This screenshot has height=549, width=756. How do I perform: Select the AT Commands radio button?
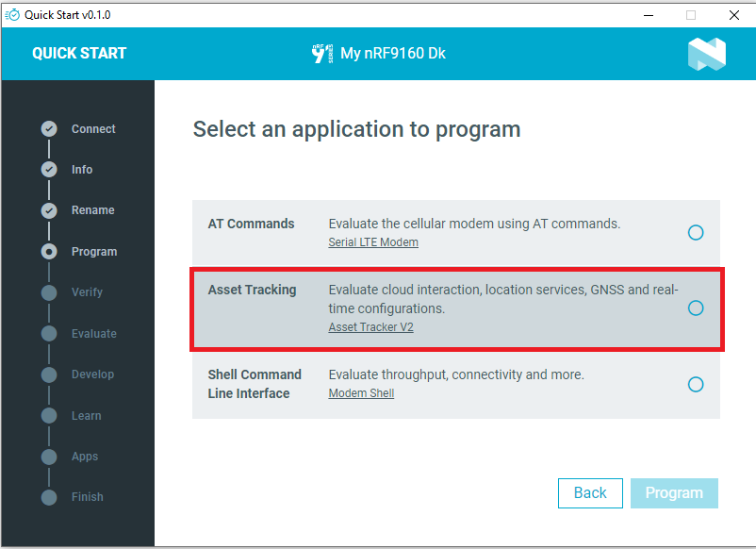click(696, 233)
